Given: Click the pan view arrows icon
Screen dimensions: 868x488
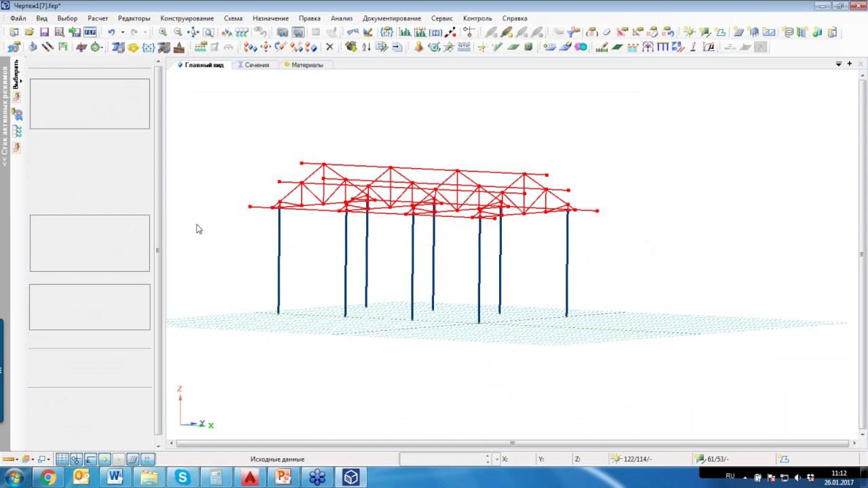Looking at the screenshot, I should 193,32.
